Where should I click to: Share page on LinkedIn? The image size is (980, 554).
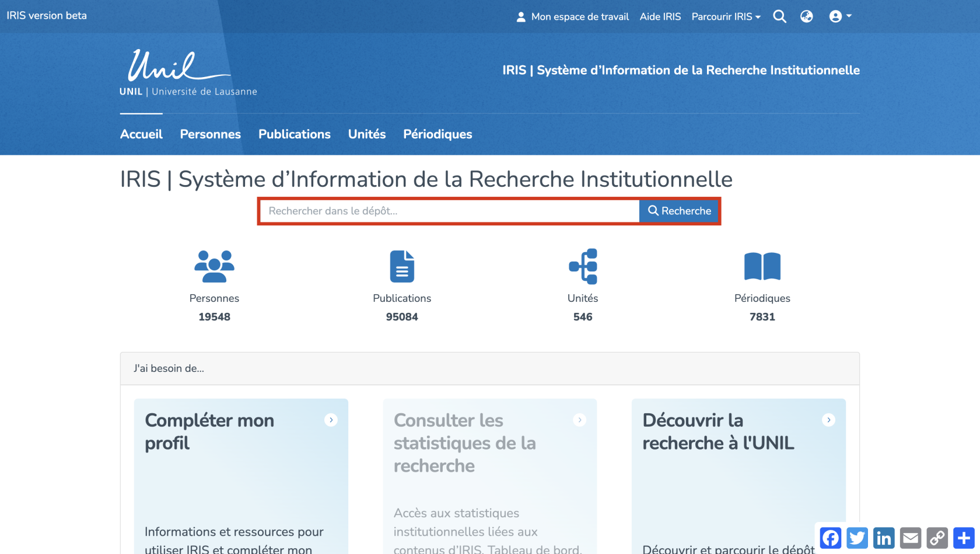(x=884, y=538)
